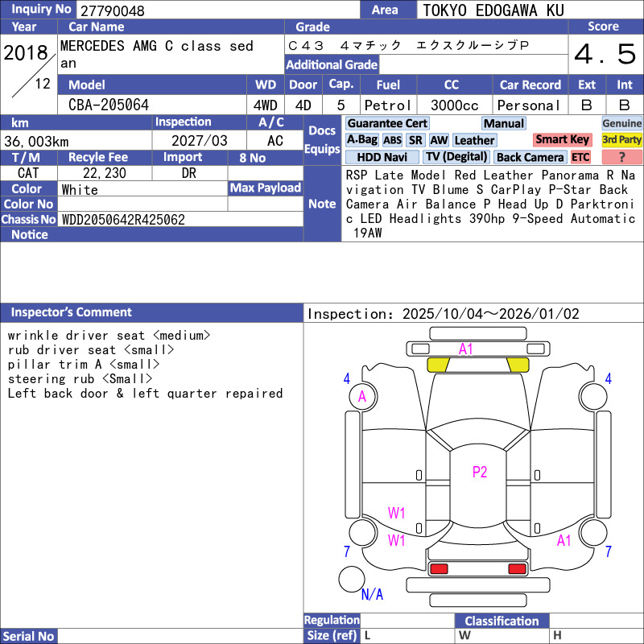Select the Smart Key badge

562,140
